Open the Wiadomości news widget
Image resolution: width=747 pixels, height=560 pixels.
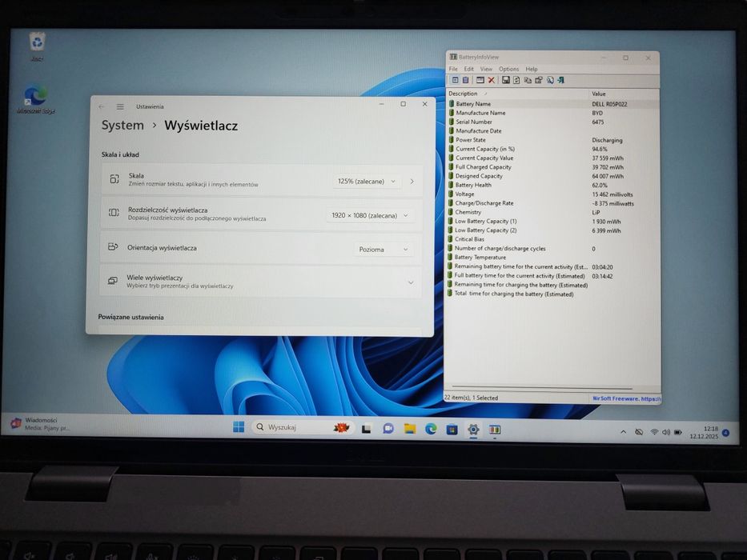tap(41, 424)
